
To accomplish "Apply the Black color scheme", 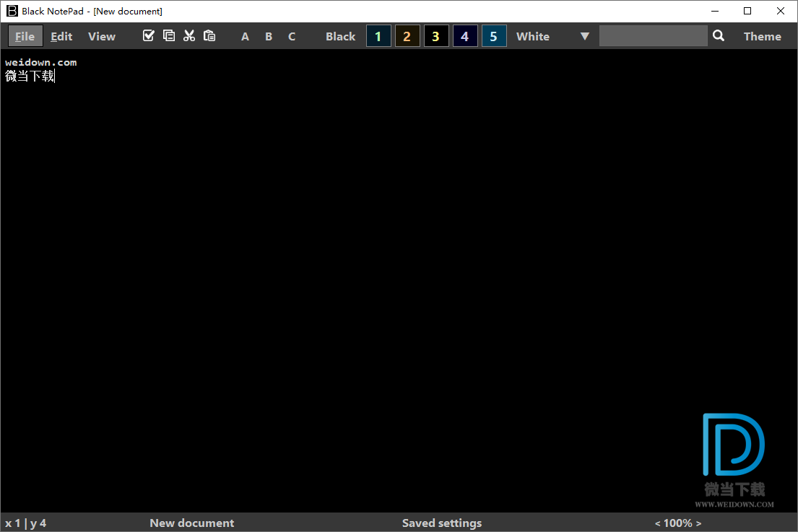I will tap(340, 37).
